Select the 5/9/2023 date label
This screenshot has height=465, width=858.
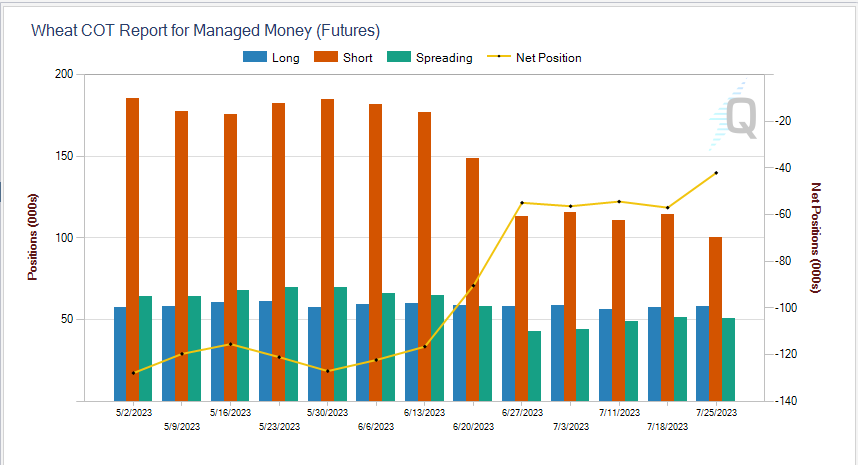[x=182, y=427]
